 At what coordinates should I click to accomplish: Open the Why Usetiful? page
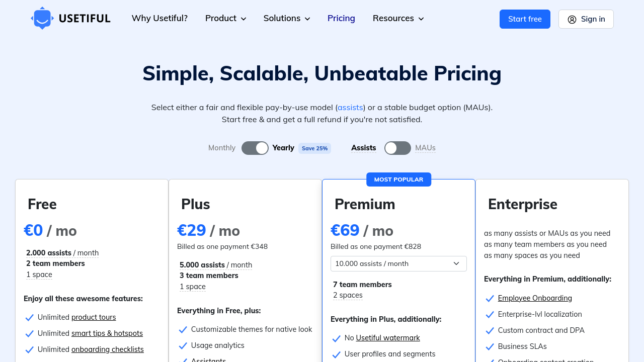(x=159, y=19)
